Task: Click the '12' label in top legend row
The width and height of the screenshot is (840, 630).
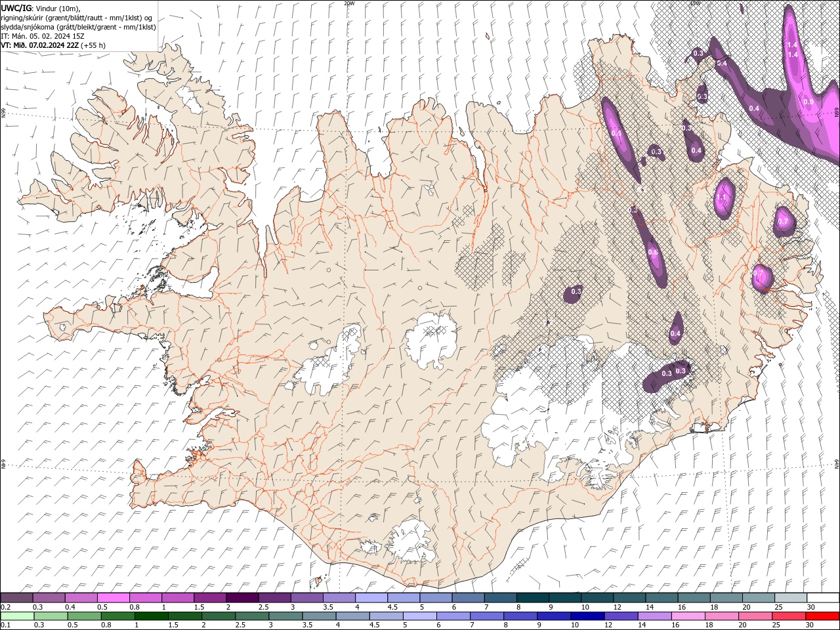Action: click(x=617, y=607)
